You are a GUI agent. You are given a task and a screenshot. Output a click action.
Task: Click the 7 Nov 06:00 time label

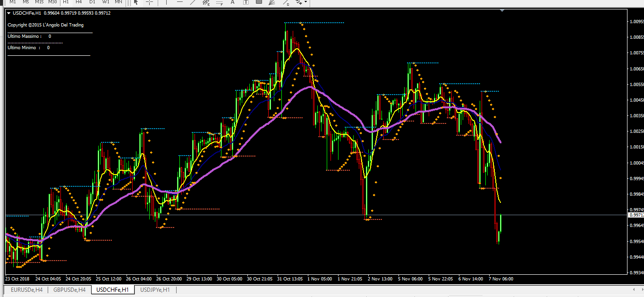[x=501, y=279]
